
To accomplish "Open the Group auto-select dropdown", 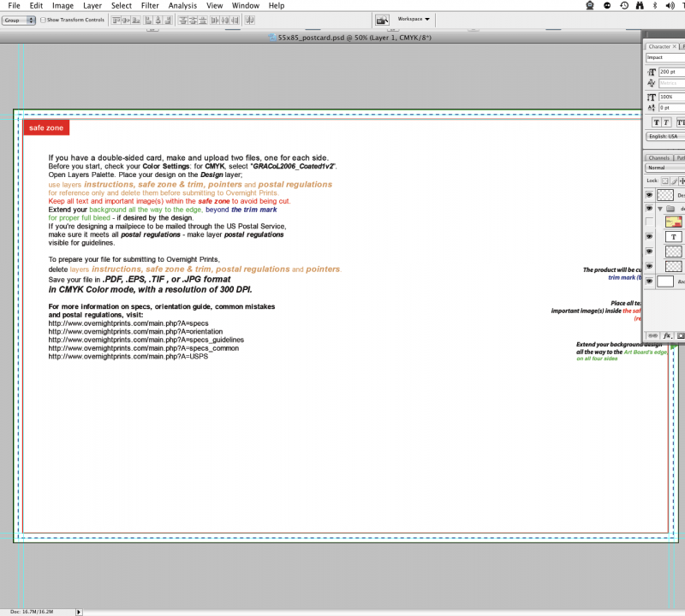I will [x=18, y=19].
